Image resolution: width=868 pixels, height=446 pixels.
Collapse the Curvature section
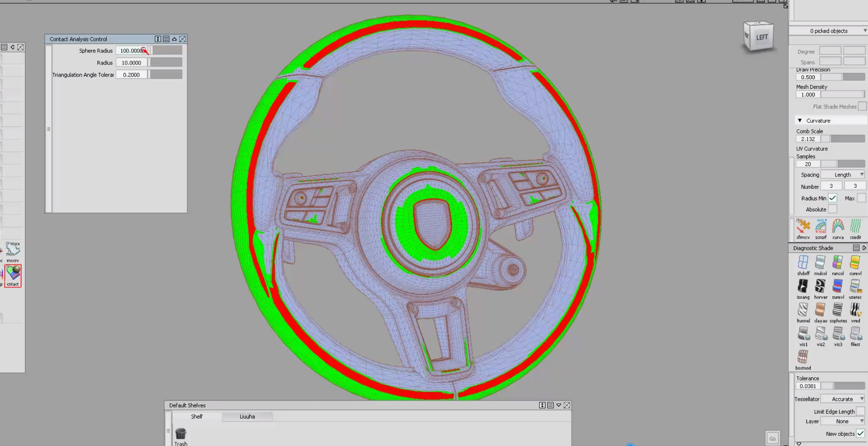coord(800,120)
